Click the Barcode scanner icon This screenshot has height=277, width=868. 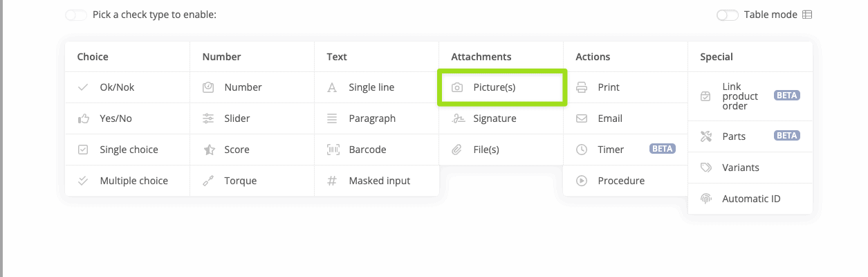[333, 150]
